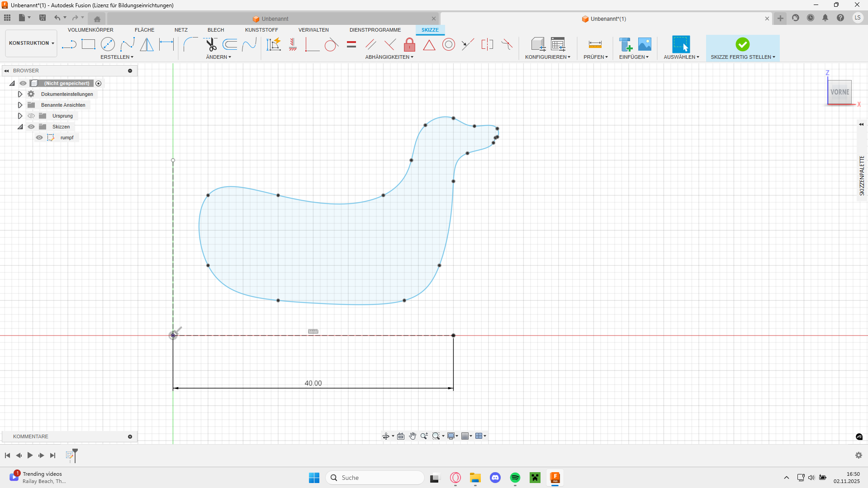
Task: Click the Measure ruler icon
Action: click(595, 44)
